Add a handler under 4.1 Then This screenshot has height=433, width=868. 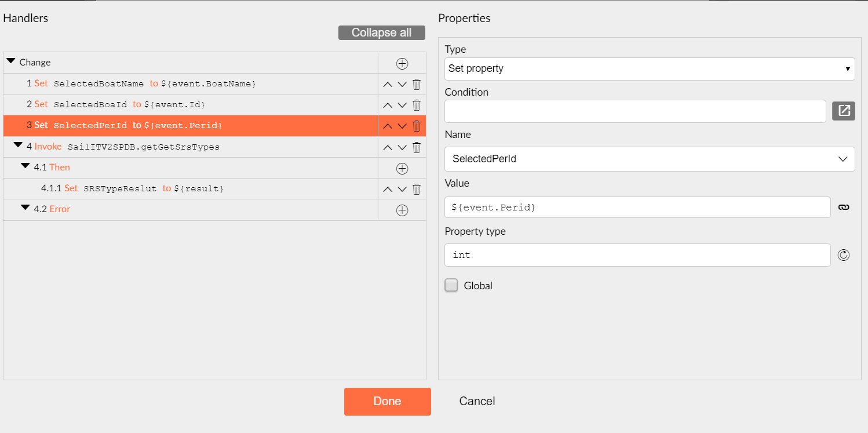pos(402,169)
